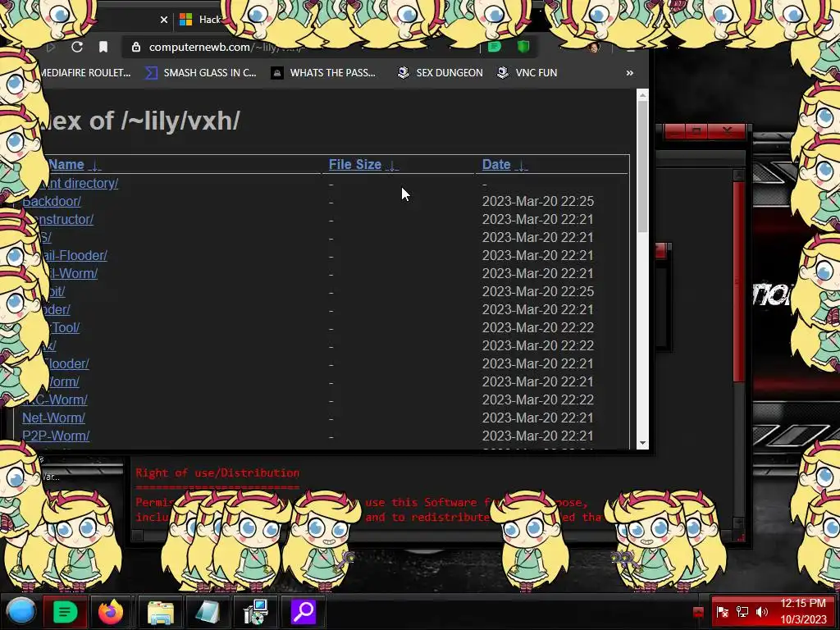Image resolution: width=840 pixels, height=630 pixels.
Task: Click Backdoor date 2023-Mar-20 22:25
Action: (538, 202)
